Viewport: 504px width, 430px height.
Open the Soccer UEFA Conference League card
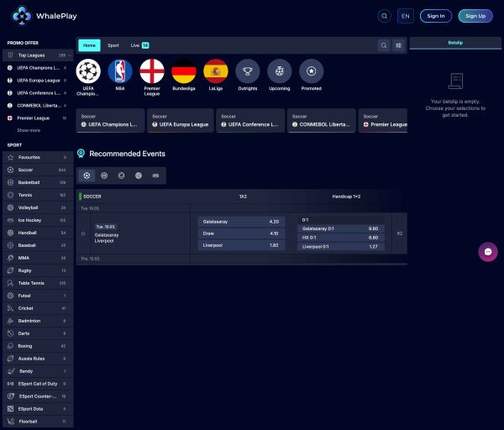tap(250, 120)
